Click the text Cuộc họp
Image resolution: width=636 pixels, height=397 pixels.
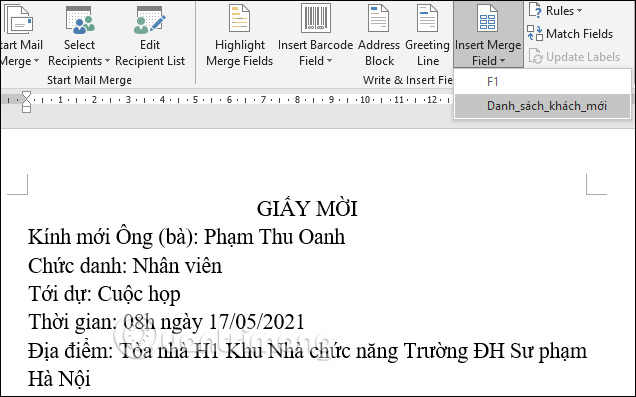pos(139,295)
